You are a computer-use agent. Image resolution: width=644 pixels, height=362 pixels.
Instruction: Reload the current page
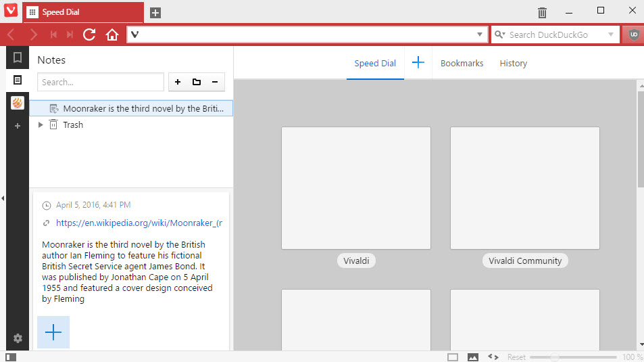(89, 35)
